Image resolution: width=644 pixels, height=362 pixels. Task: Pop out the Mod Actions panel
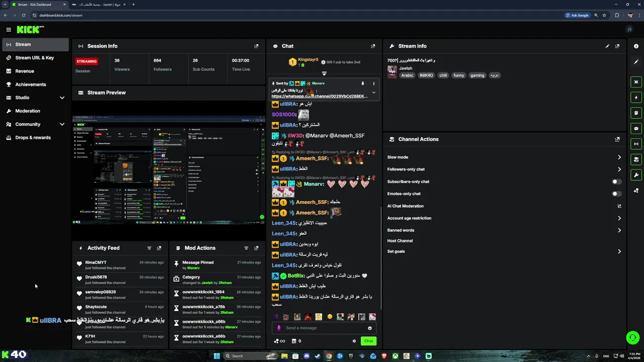(x=256, y=248)
